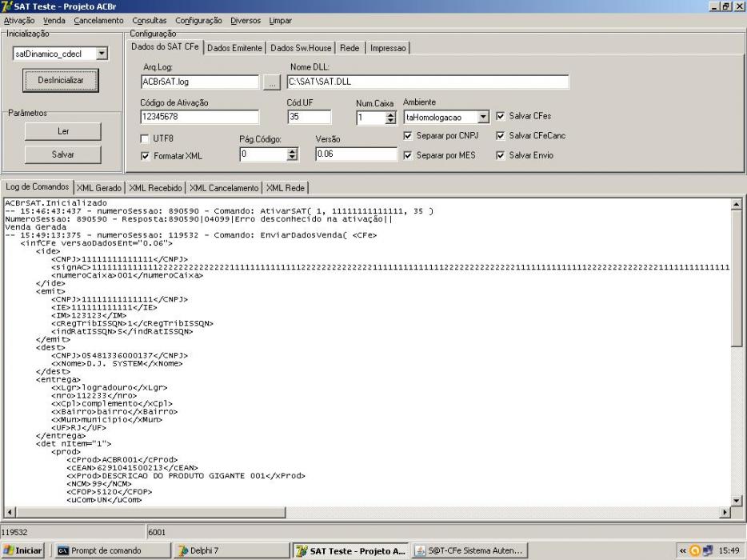747x560 pixels.
Task: Click the D.J. SYSTEM xNome line
Action: [118, 363]
